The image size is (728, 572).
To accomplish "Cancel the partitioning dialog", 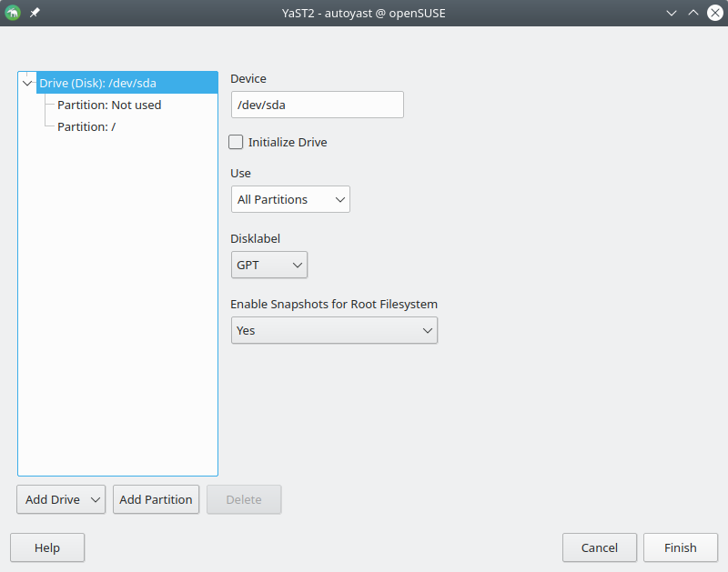I will [x=600, y=547].
